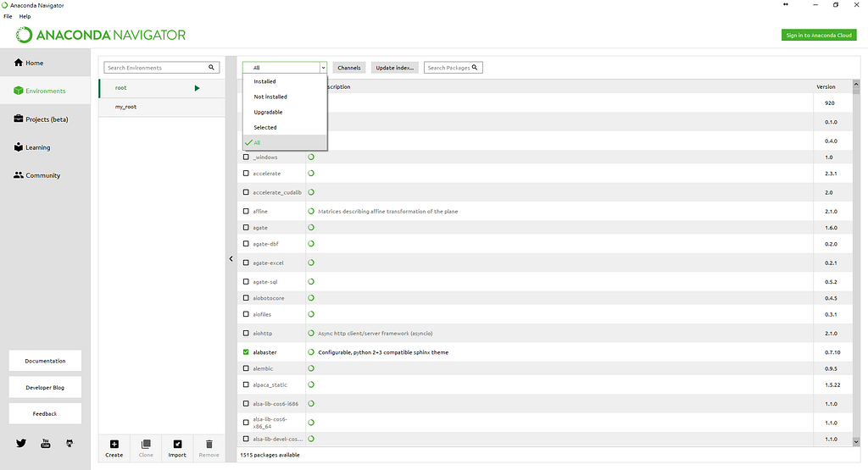
Task: Close the package filter dropdown arrow
Action: (323, 68)
